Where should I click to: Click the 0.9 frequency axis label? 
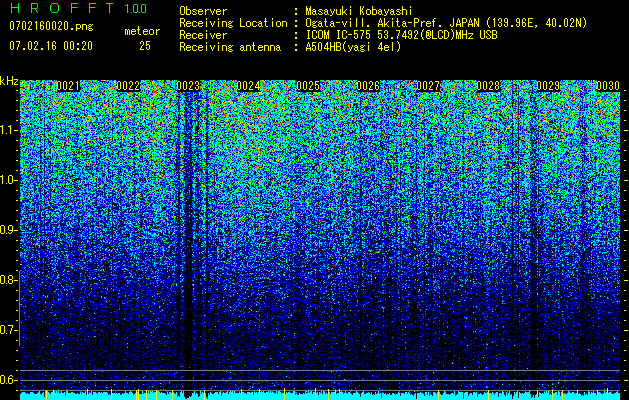[x=8, y=230]
